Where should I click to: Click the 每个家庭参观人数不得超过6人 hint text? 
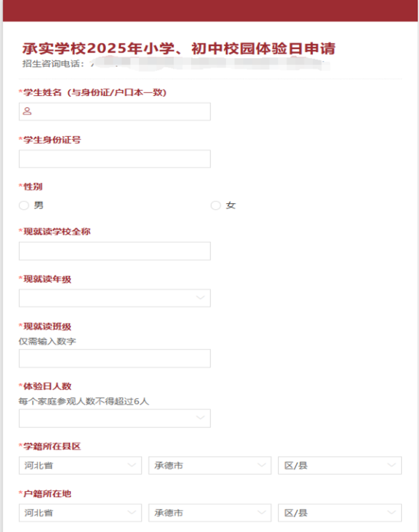tap(84, 401)
